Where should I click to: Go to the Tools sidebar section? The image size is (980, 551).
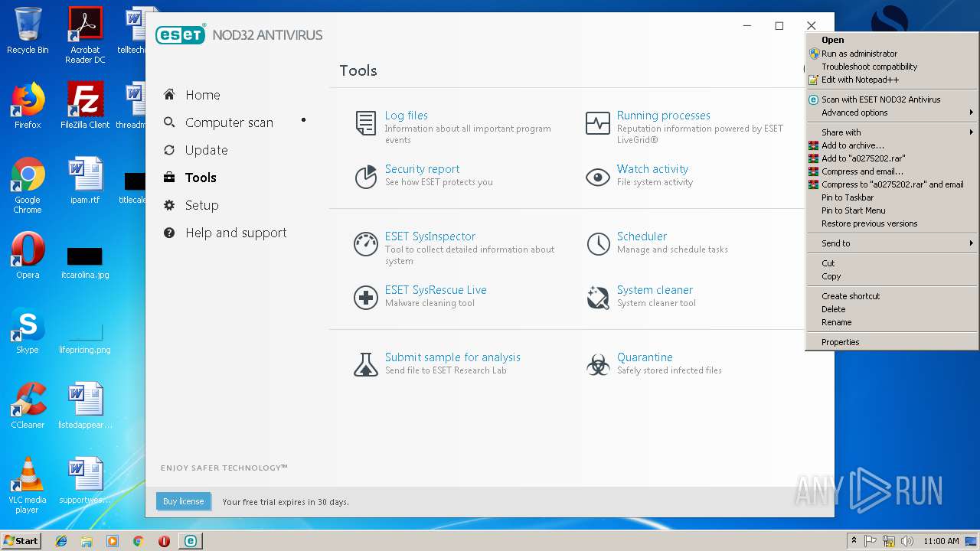(x=201, y=178)
